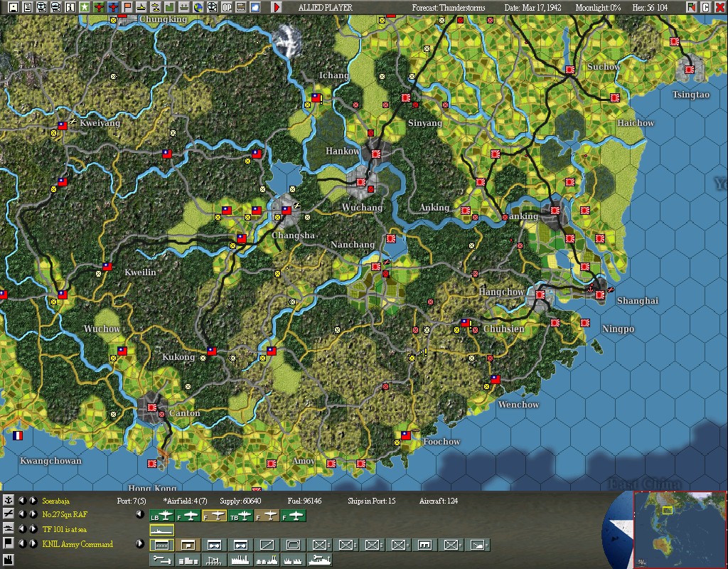Go to previous task force before TF 101

(22, 528)
